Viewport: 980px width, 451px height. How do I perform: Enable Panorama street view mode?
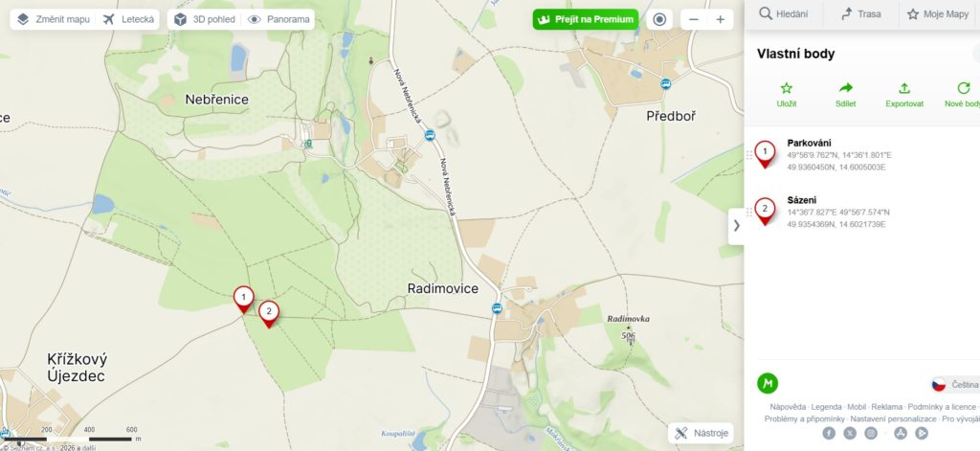pos(278,19)
